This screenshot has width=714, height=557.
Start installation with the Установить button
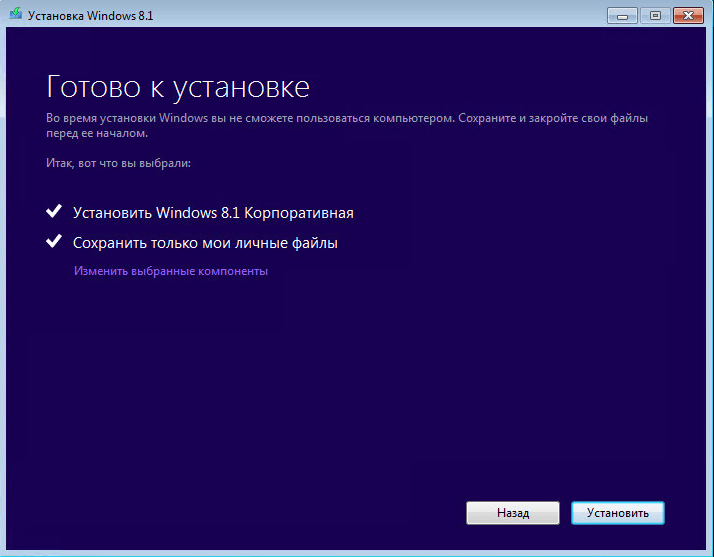[x=618, y=513]
